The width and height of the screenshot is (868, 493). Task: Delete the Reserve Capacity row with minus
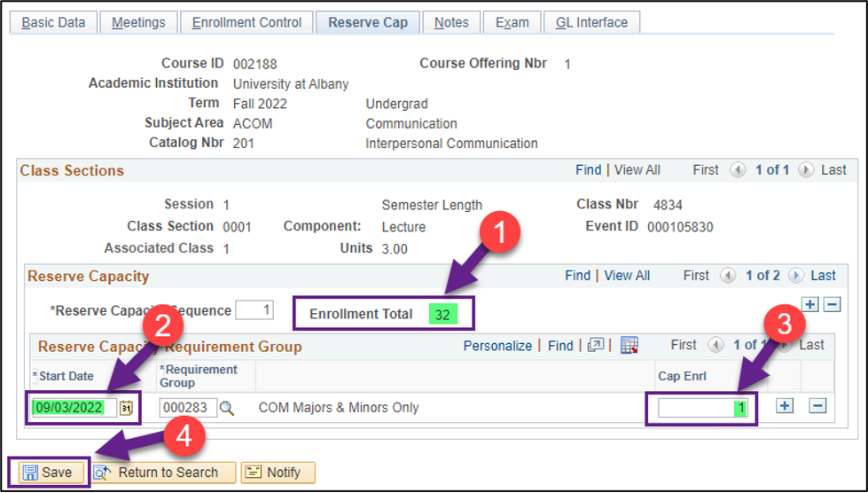tap(832, 305)
